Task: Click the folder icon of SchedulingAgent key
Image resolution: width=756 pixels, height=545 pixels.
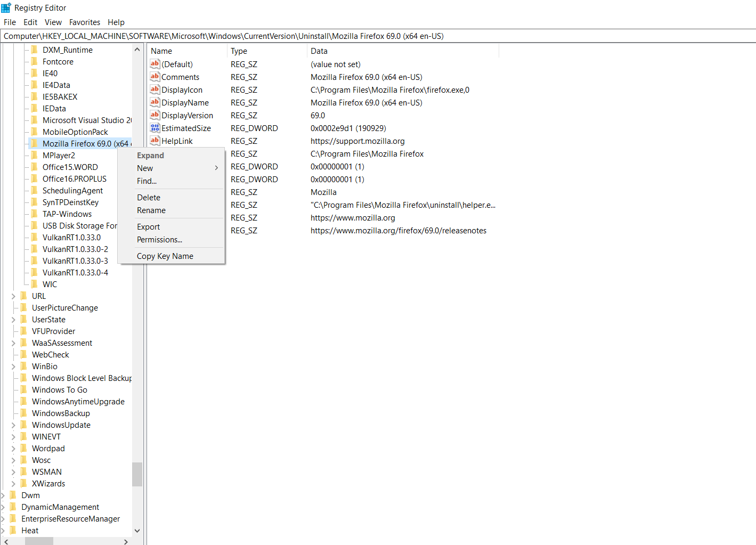Action: pos(34,190)
